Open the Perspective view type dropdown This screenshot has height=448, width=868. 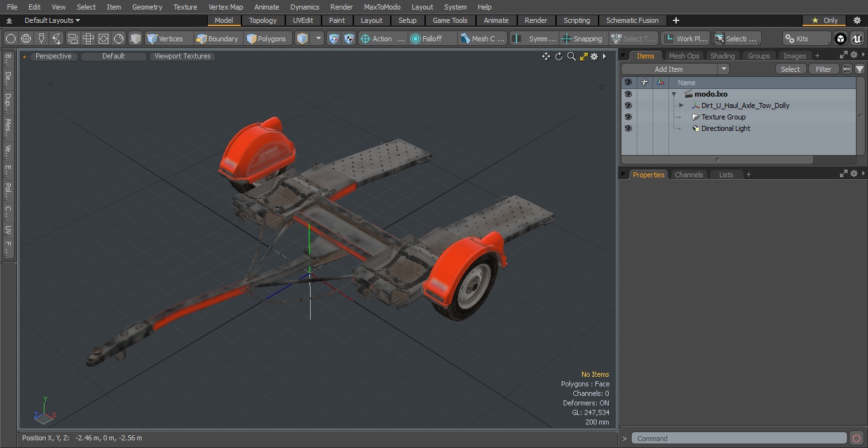(x=53, y=56)
